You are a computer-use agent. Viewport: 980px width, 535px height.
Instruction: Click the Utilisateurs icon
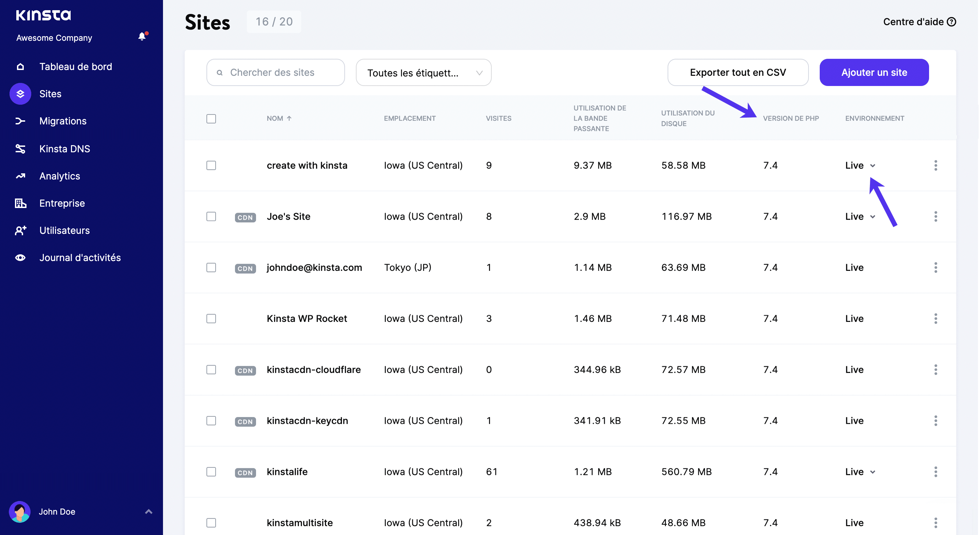pyautogui.click(x=20, y=230)
